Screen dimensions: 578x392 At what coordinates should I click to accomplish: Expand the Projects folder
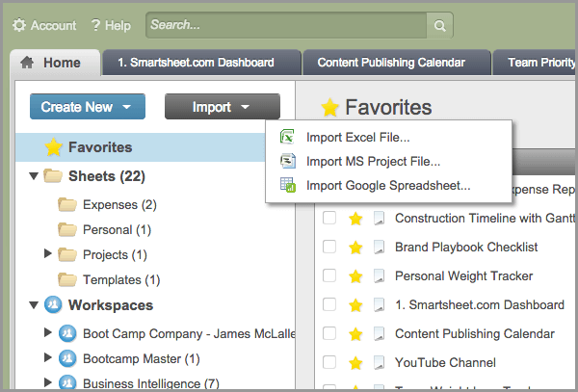pyautogui.click(x=48, y=254)
